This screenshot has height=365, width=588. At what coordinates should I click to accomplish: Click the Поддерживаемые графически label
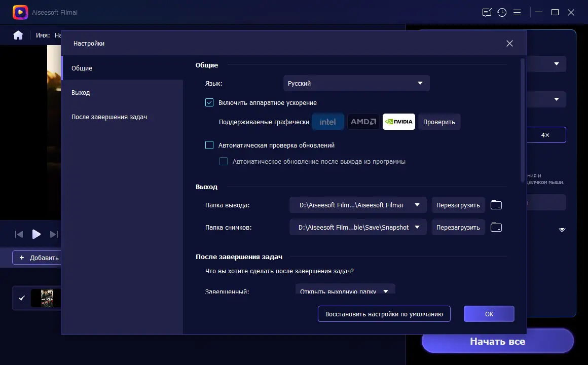point(264,122)
